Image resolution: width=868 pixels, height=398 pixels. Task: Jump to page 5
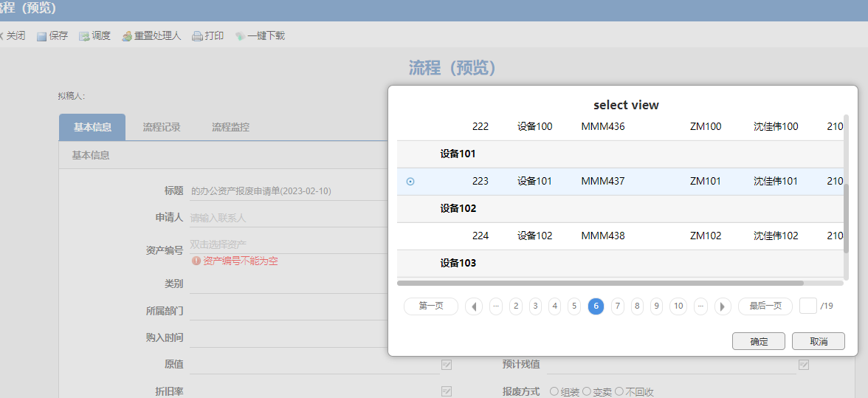[x=574, y=306]
